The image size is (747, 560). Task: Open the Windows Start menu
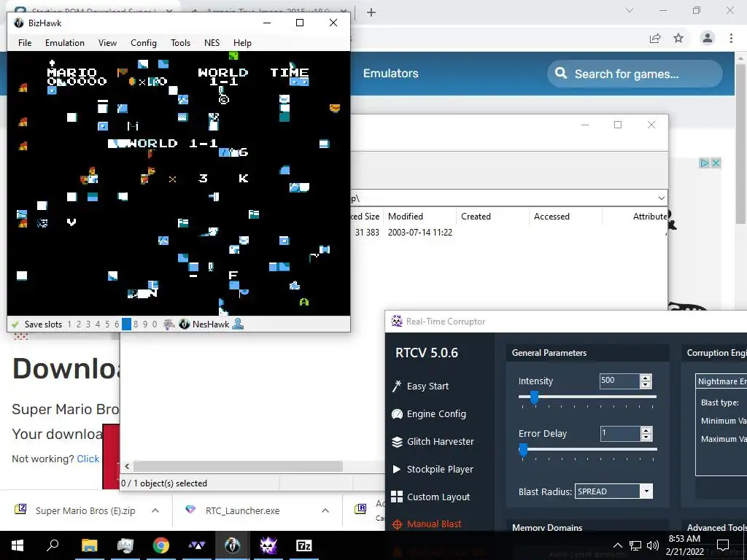coord(18,545)
